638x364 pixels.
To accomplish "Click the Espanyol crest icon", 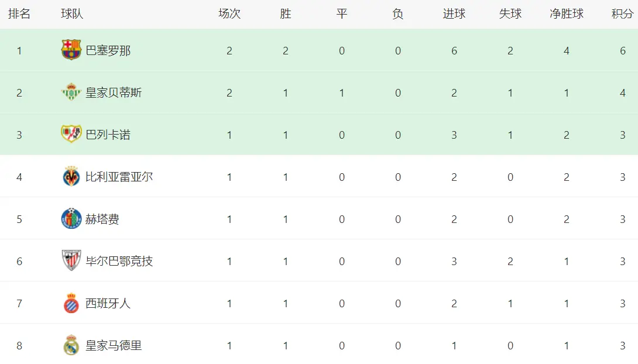I will point(71,303).
